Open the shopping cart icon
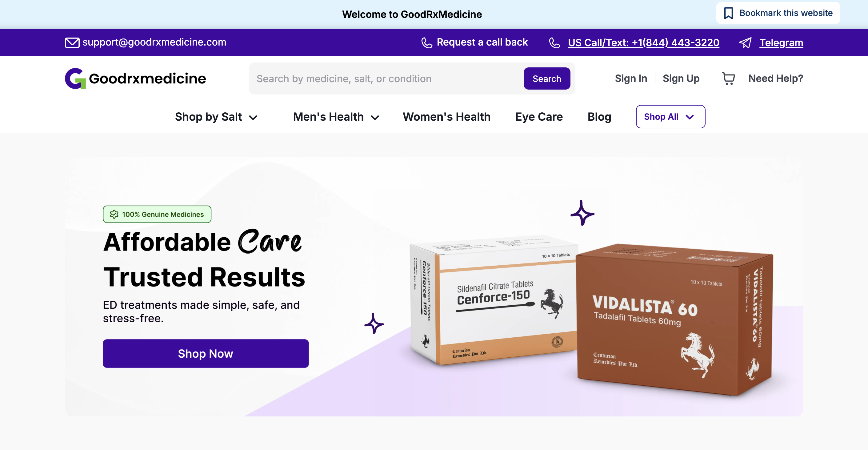The width and height of the screenshot is (868, 450). click(728, 78)
